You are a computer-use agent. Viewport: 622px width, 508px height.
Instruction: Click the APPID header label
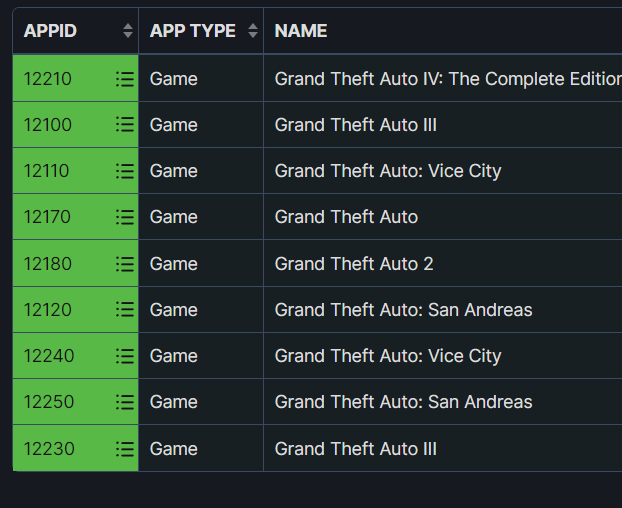coord(50,31)
